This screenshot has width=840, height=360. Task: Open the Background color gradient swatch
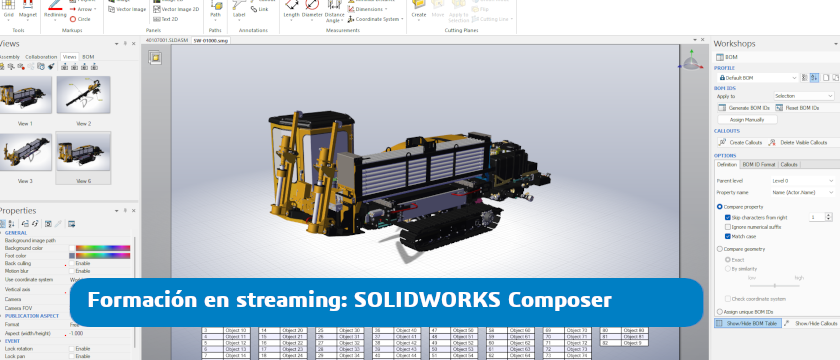(x=103, y=249)
